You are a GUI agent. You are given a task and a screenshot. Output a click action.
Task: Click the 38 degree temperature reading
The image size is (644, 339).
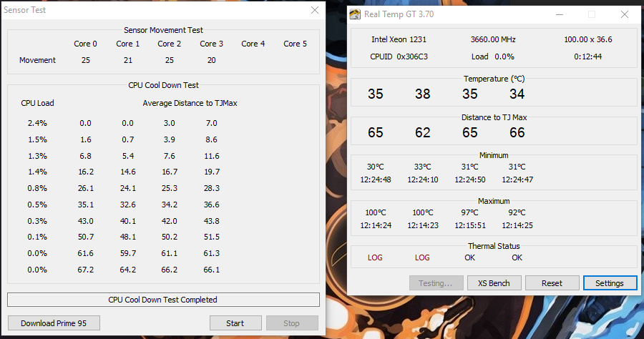point(423,94)
